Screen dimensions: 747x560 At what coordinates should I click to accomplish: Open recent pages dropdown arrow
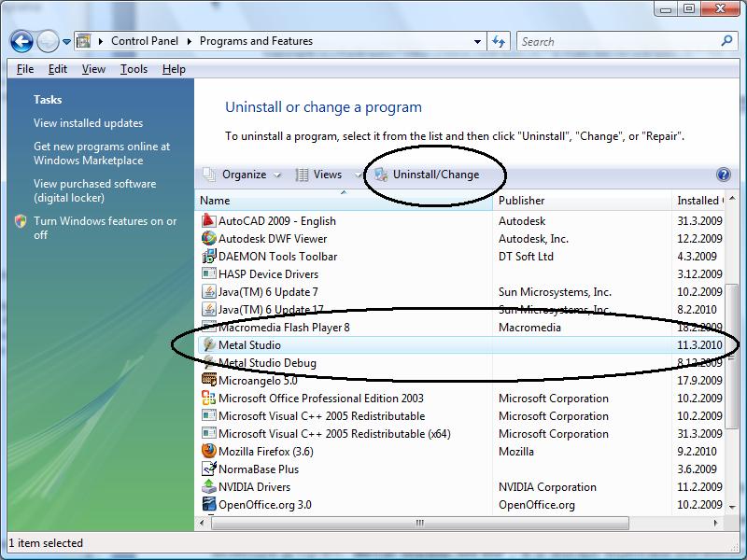click(66, 42)
